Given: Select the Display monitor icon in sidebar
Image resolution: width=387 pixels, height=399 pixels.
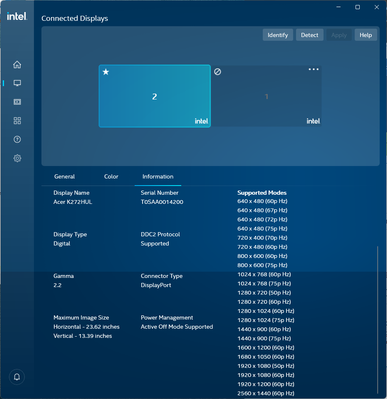Looking at the screenshot, I should click(x=17, y=83).
